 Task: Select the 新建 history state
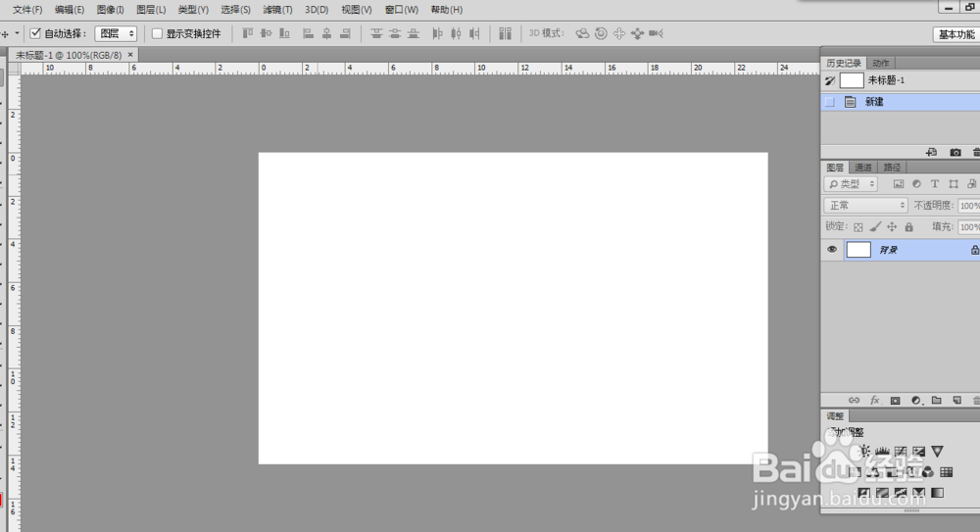[900, 102]
